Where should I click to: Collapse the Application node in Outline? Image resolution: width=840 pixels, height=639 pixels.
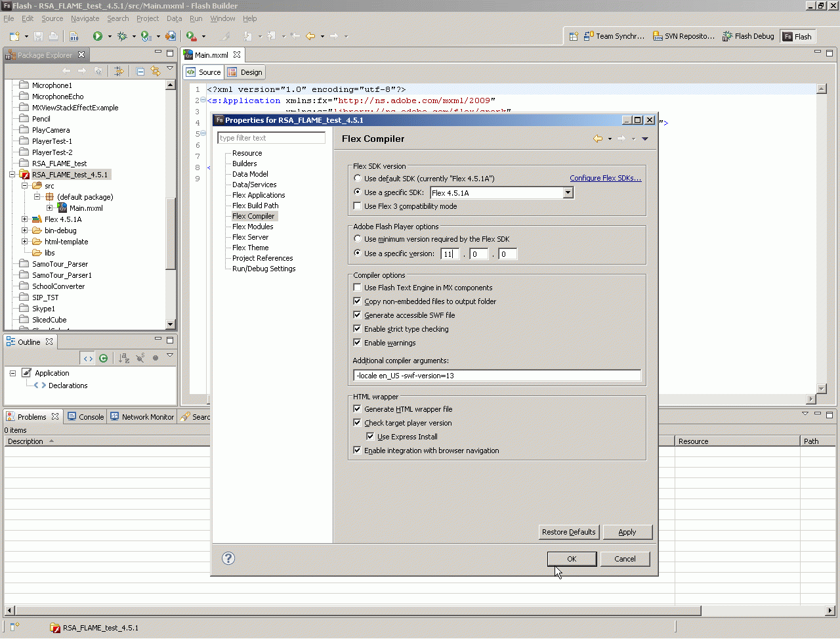pos(12,373)
